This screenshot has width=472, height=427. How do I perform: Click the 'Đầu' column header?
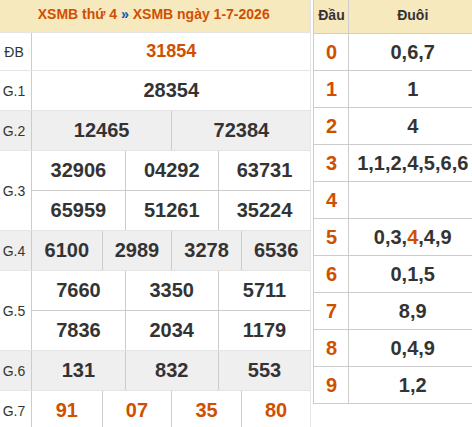point(331,15)
